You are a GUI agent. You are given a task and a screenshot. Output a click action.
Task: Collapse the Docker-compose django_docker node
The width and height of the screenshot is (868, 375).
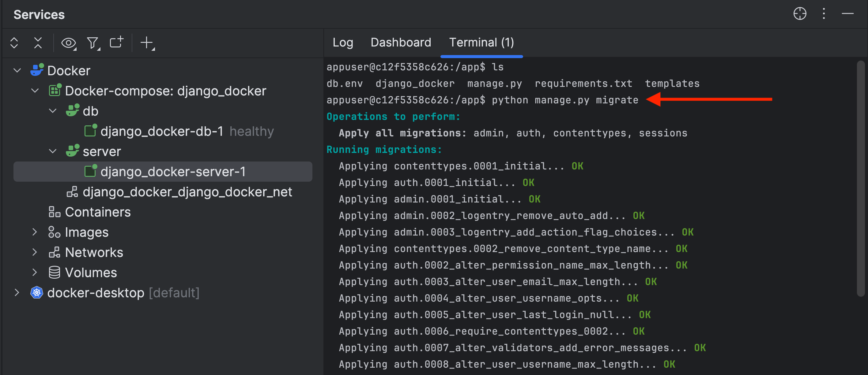[35, 91]
